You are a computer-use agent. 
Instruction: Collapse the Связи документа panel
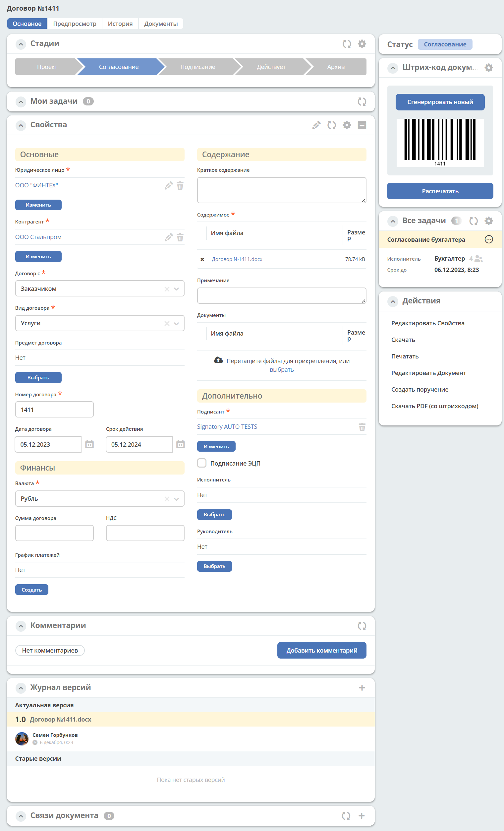pos(21,816)
